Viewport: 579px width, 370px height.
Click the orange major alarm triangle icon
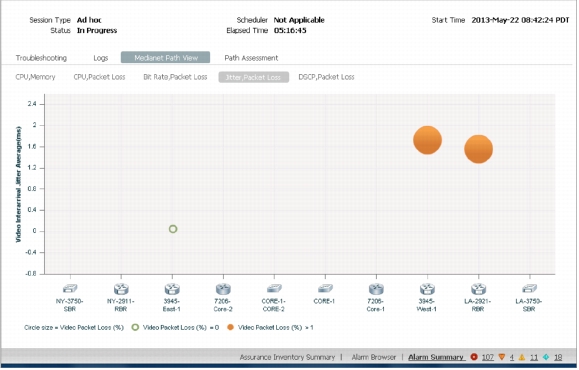click(502, 357)
